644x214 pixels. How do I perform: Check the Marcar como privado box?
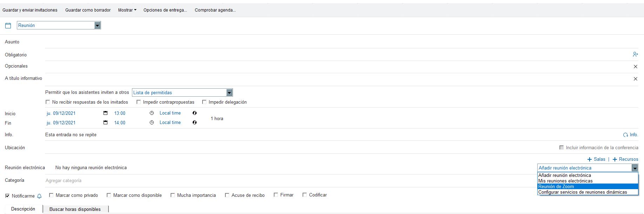(51, 195)
